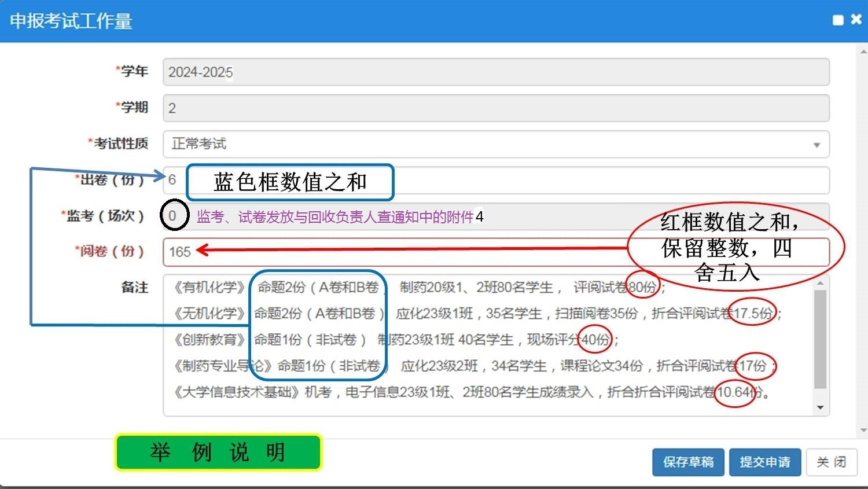Click the purple 监考、试卷发放 notice text

tap(334, 217)
